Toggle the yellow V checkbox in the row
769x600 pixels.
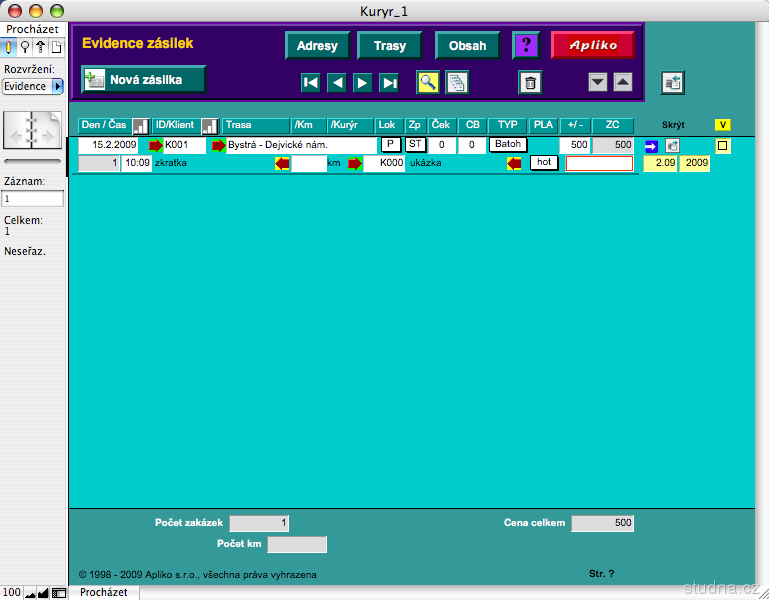pos(723,146)
